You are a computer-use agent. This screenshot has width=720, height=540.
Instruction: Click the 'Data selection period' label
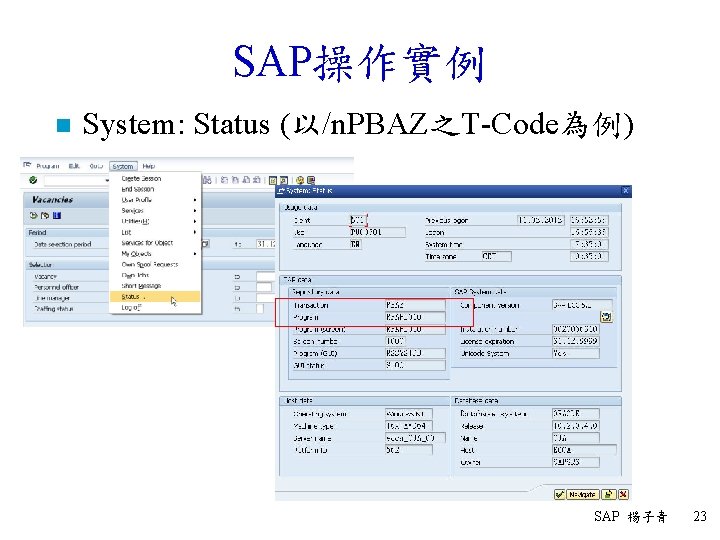click(x=62, y=245)
